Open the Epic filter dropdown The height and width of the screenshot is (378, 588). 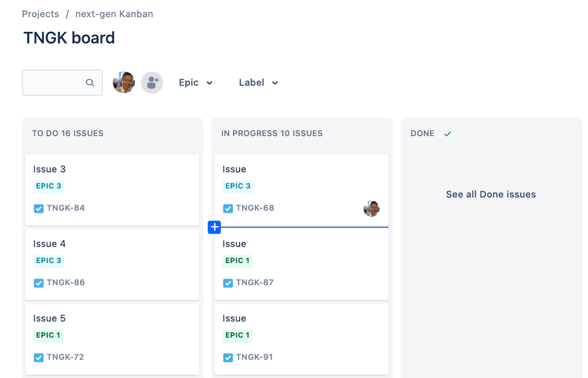click(x=196, y=83)
